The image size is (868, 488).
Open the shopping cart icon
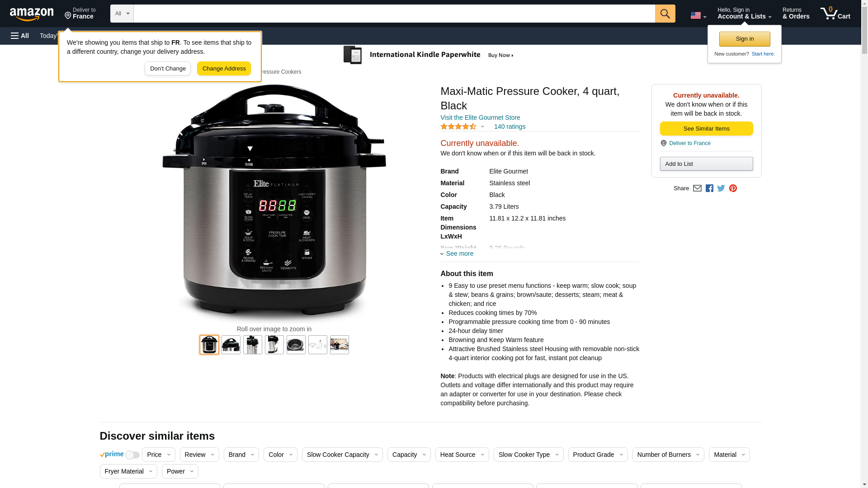tap(835, 14)
